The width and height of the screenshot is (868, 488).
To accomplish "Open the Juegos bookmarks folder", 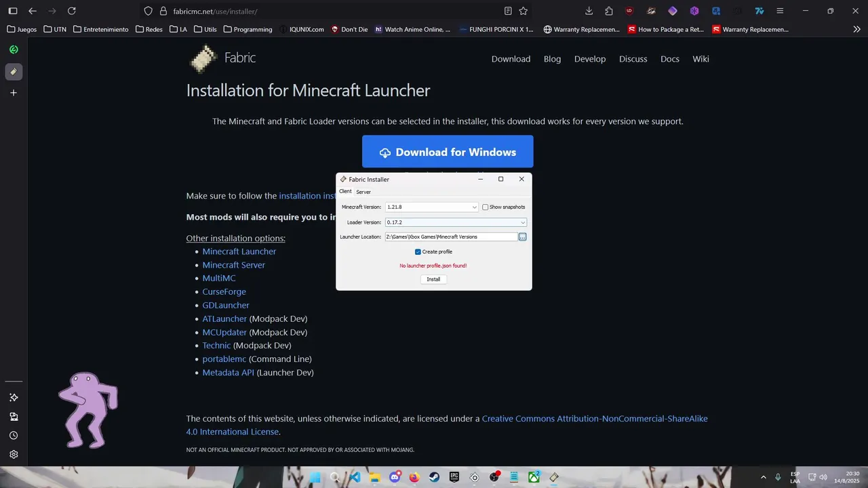I will (x=22, y=29).
